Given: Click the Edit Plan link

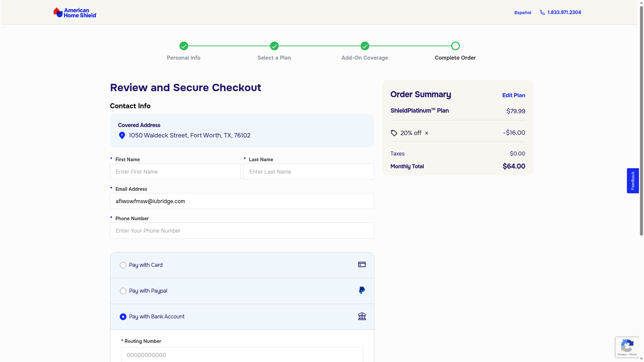Looking at the screenshot, I should click(x=514, y=95).
